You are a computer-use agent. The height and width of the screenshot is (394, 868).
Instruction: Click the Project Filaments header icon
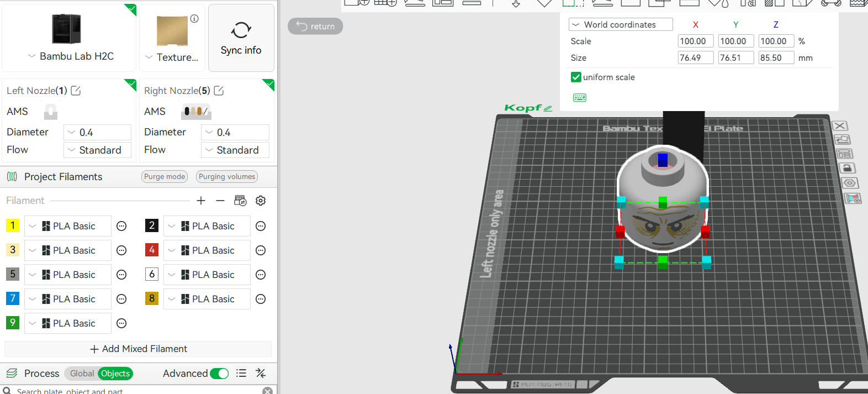pyautogui.click(x=12, y=177)
